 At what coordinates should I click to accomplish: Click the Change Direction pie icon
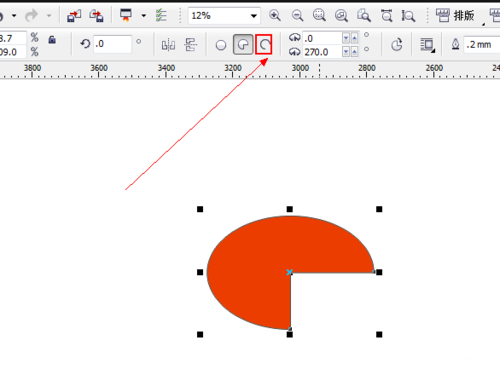[x=397, y=44]
